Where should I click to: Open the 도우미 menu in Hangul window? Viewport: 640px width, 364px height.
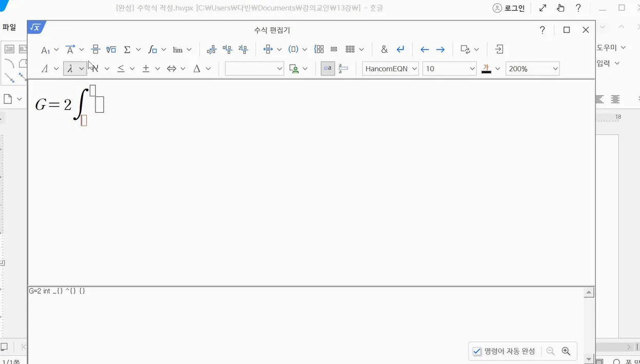[x=611, y=47]
